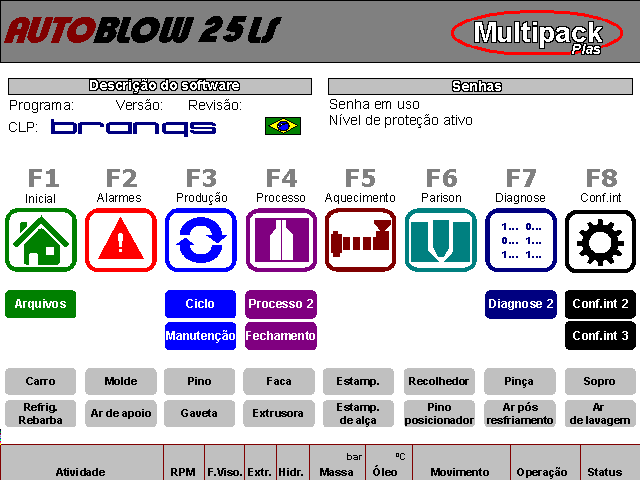Click the Operação status column
Viewport: 640px width, 480px height.
pyautogui.click(x=545, y=464)
